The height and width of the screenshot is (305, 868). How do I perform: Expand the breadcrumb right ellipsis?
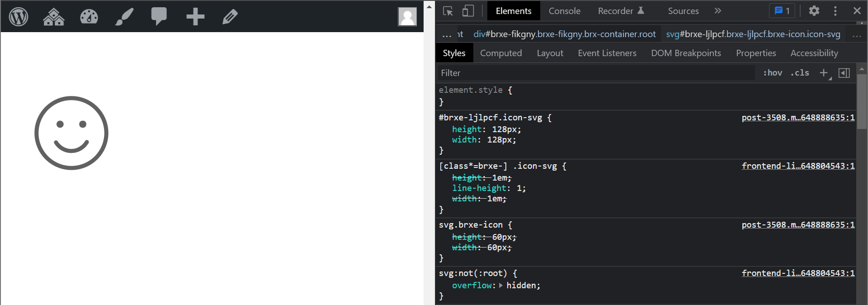(857, 35)
